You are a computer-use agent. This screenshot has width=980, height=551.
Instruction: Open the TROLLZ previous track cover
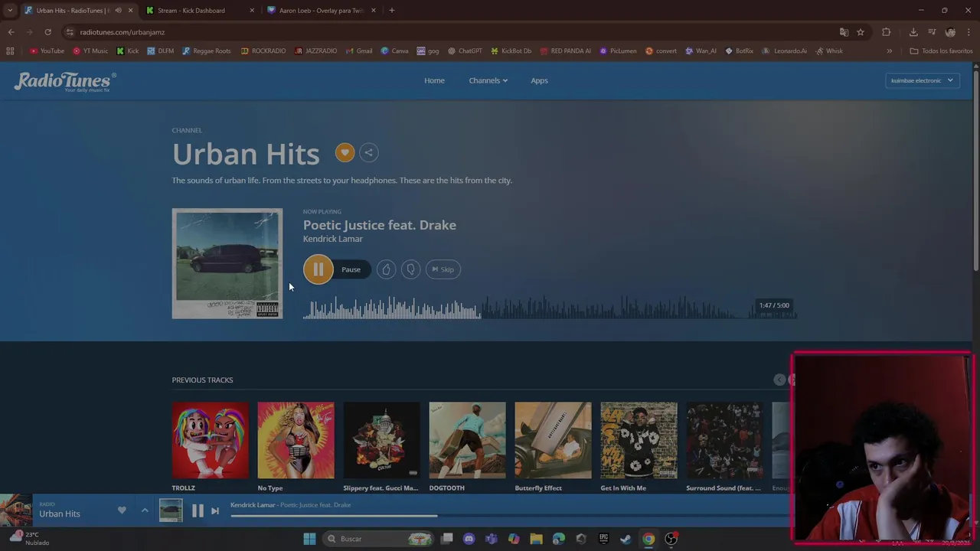point(211,440)
